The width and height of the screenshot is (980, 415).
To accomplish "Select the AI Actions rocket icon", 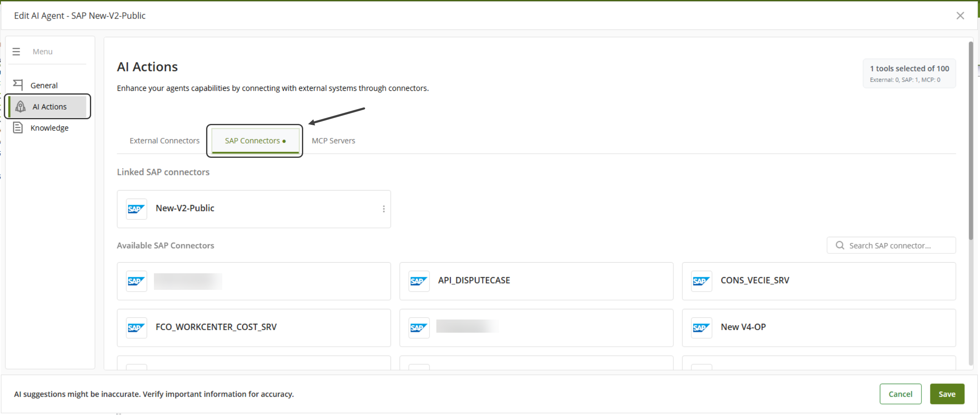I will 20,107.
